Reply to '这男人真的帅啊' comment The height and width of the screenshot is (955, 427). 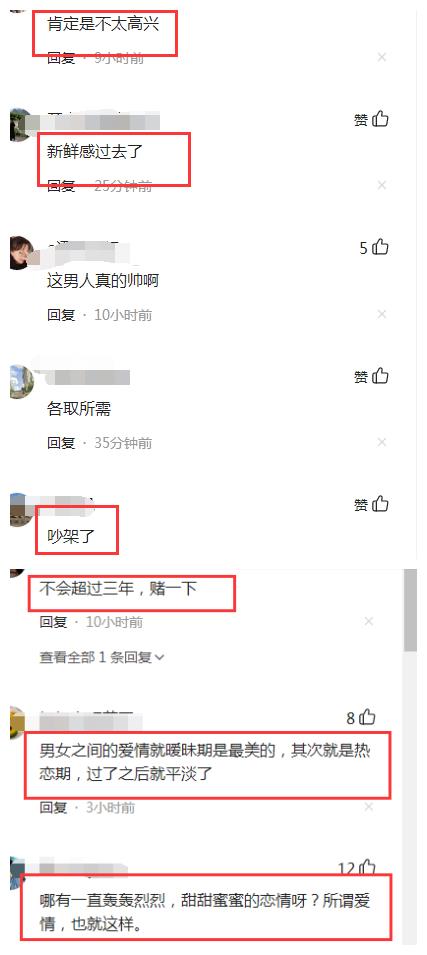[61, 315]
